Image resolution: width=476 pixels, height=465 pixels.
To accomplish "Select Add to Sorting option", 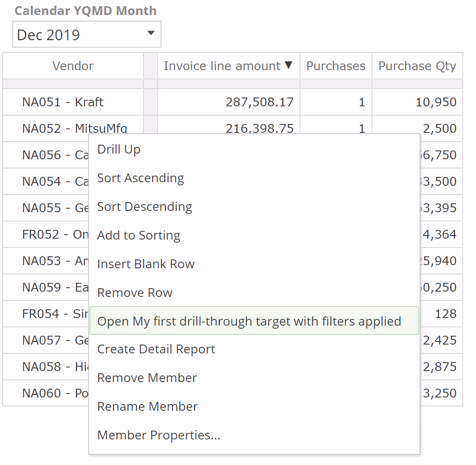I will point(139,236).
